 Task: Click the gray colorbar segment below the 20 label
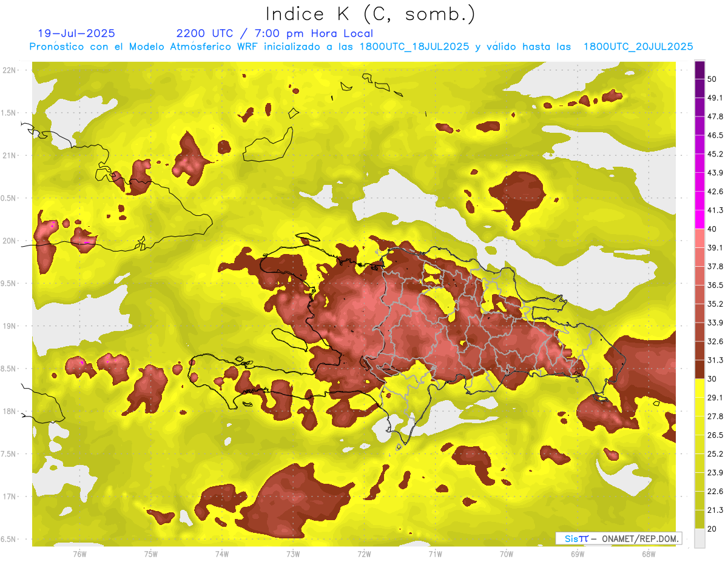(x=699, y=538)
